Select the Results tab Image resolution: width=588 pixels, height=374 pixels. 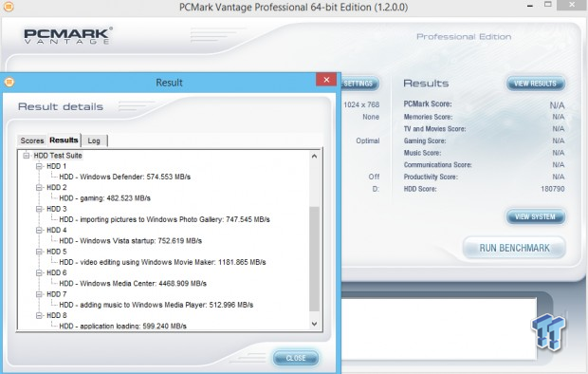[x=64, y=140]
